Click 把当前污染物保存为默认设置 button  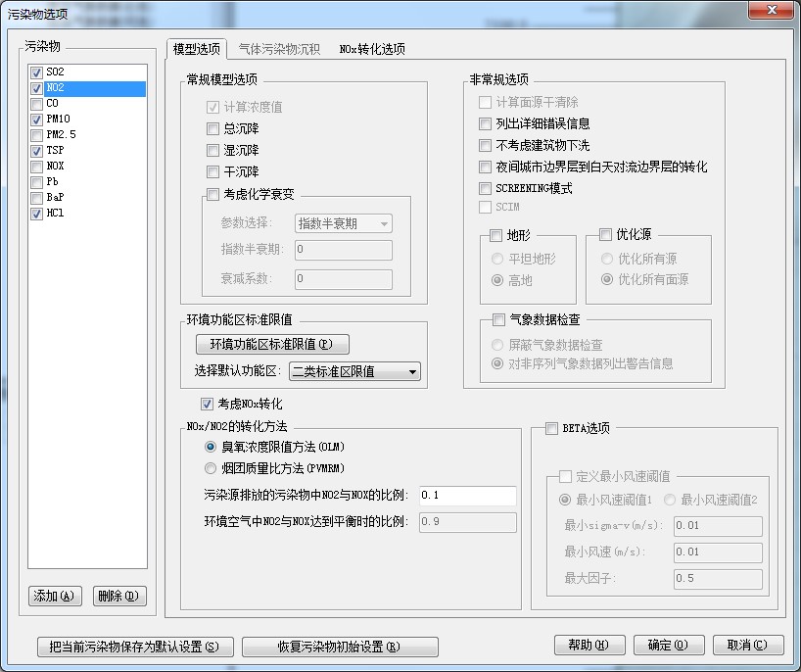[135, 647]
